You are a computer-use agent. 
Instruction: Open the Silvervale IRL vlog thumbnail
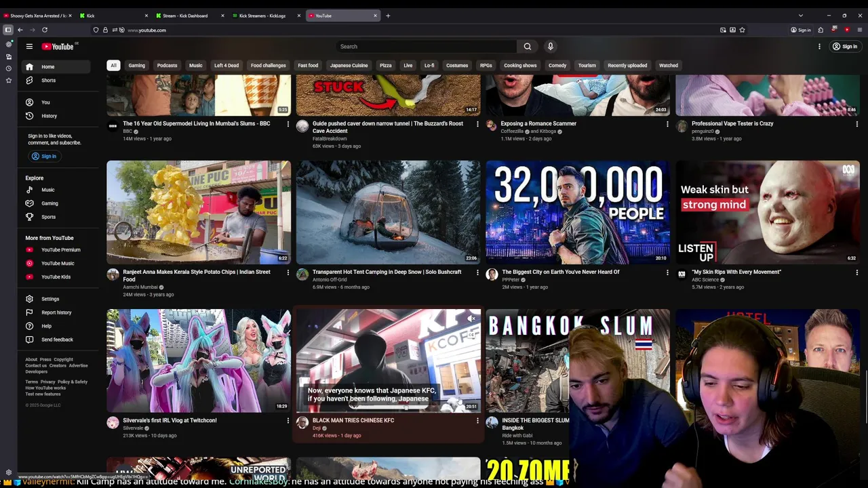coord(199,361)
